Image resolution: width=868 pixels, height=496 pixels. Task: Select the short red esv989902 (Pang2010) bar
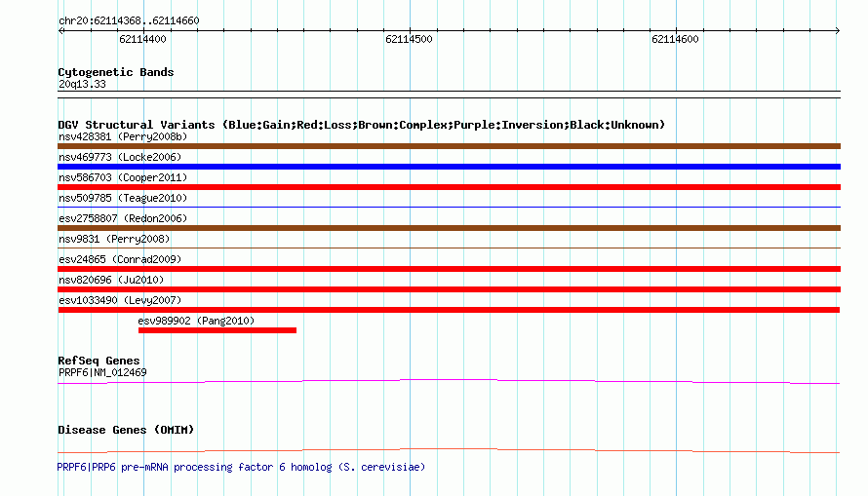click(x=217, y=330)
